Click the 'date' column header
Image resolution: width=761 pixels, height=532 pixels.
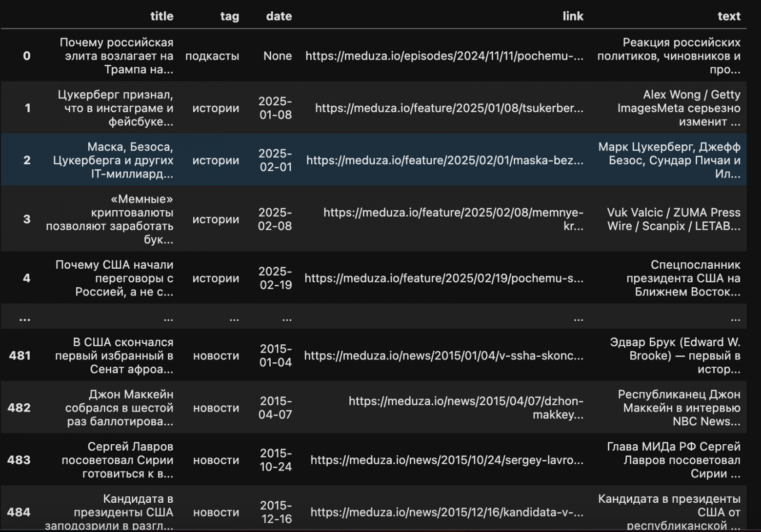(x=279, y=16)
